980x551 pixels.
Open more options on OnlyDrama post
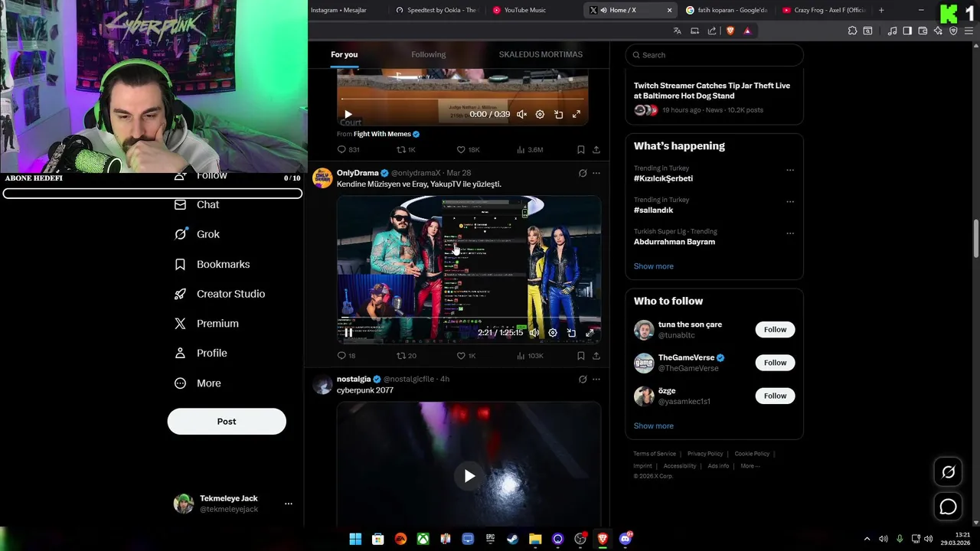pos(596,174)
